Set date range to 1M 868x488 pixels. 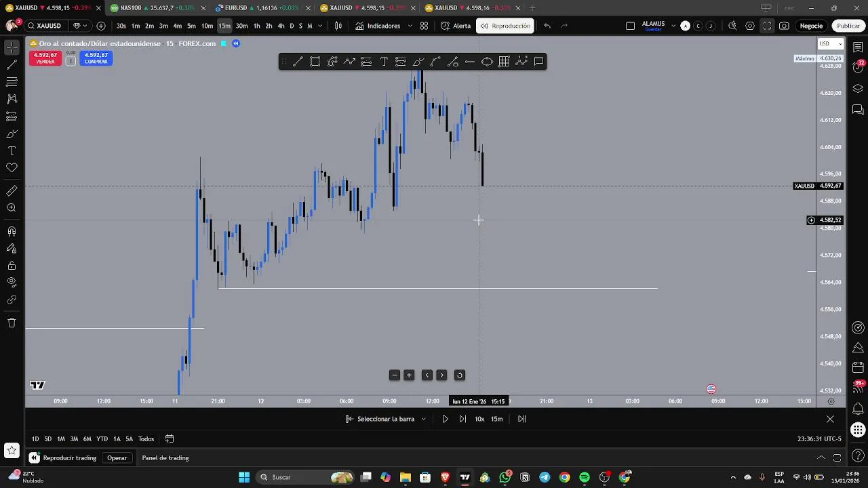coord(61,439)
